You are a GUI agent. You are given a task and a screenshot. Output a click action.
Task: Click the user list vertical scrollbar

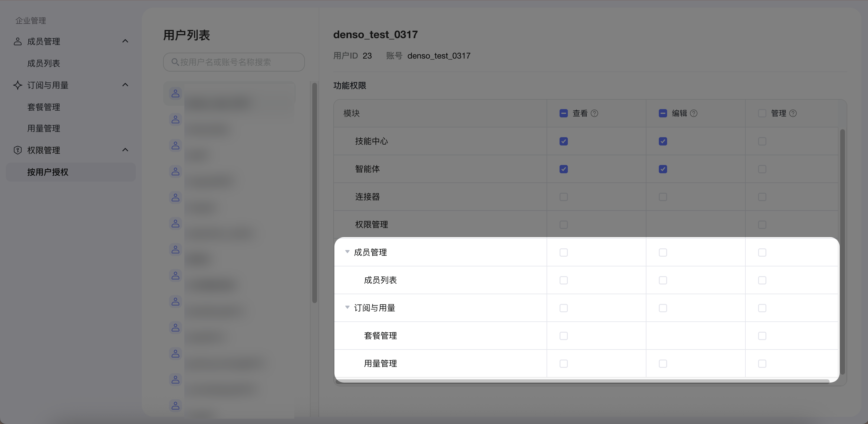tap(314, 193)
